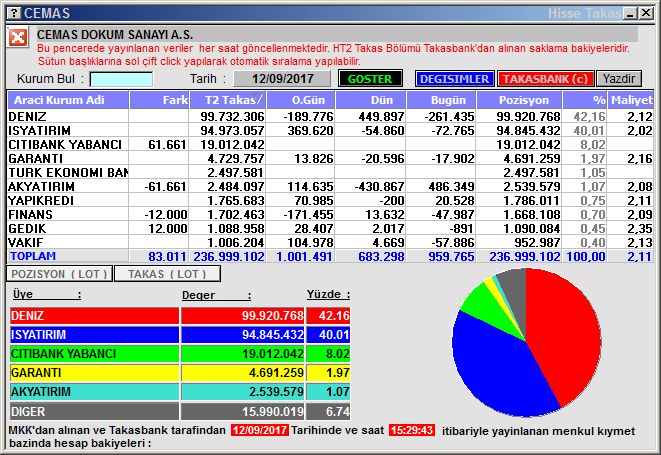Sort by Maliyet column header

[631, 100]
